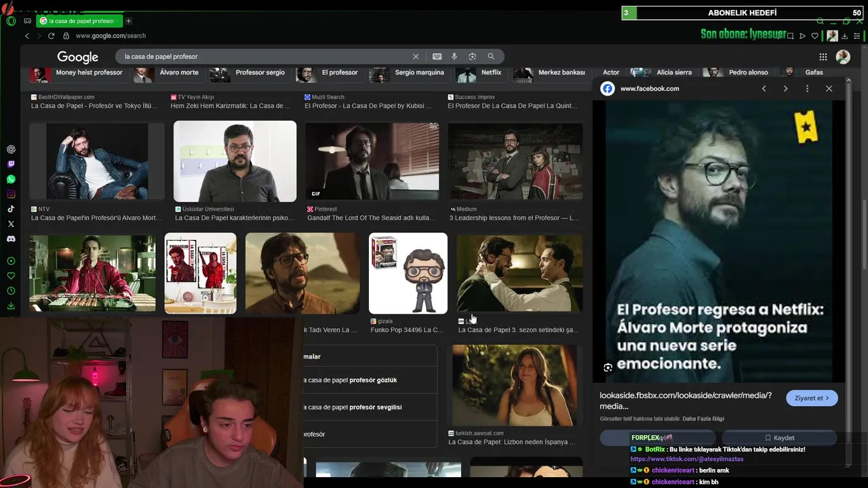Viewport: 868px width, 488px height.
Task: Search by image with Google Lens icon
Action: point(472,56)
